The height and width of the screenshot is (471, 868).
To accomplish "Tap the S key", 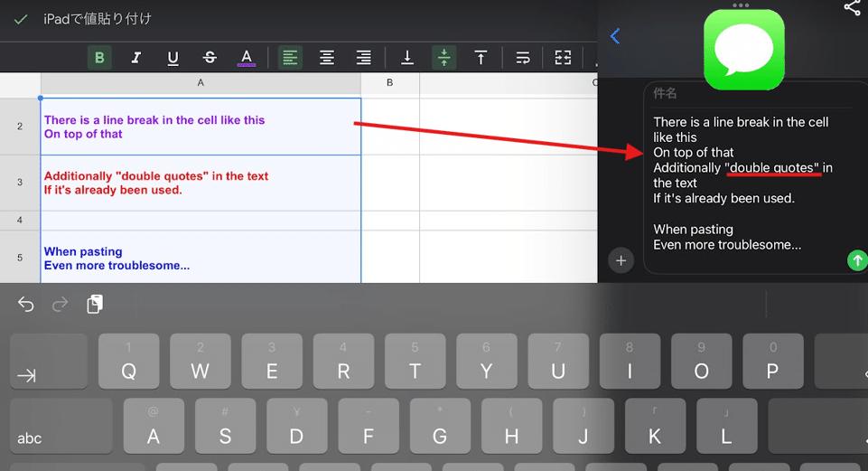I will click(225, 426).
